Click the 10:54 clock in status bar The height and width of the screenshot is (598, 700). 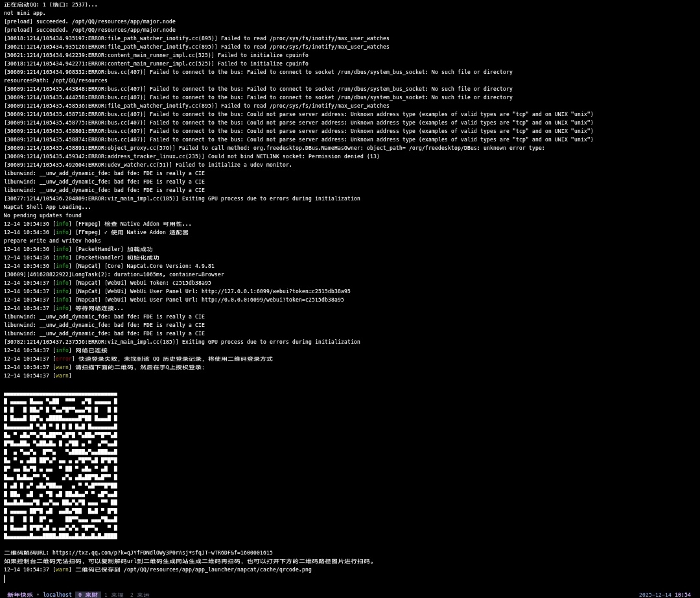pyautogui.click(x=682, y=595)
